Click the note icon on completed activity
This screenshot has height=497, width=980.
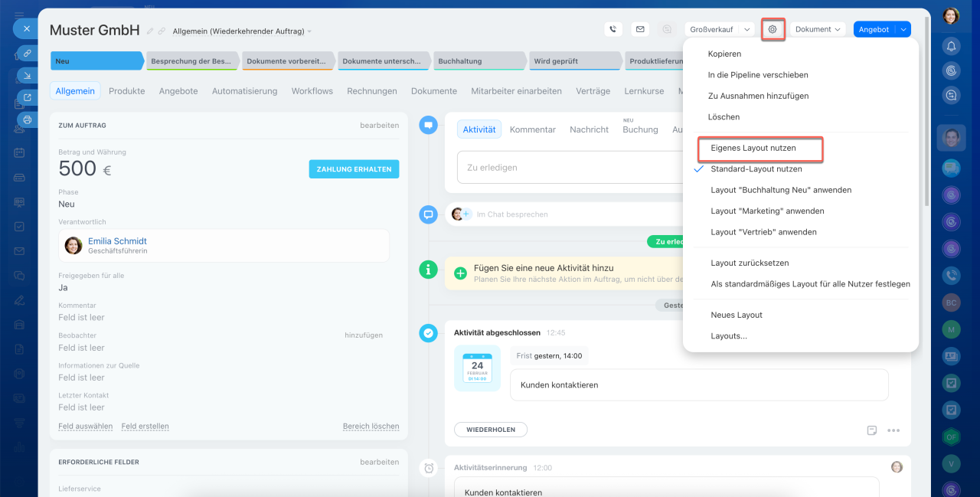[872, 430]
